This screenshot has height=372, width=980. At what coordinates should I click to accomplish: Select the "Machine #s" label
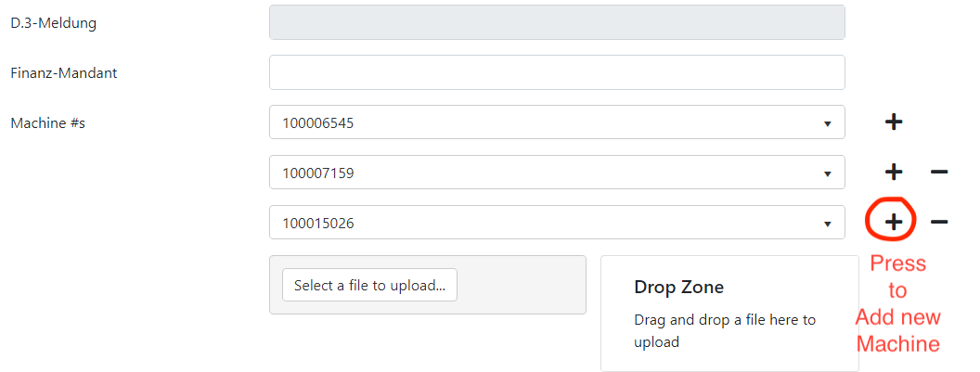coord(47,122)
